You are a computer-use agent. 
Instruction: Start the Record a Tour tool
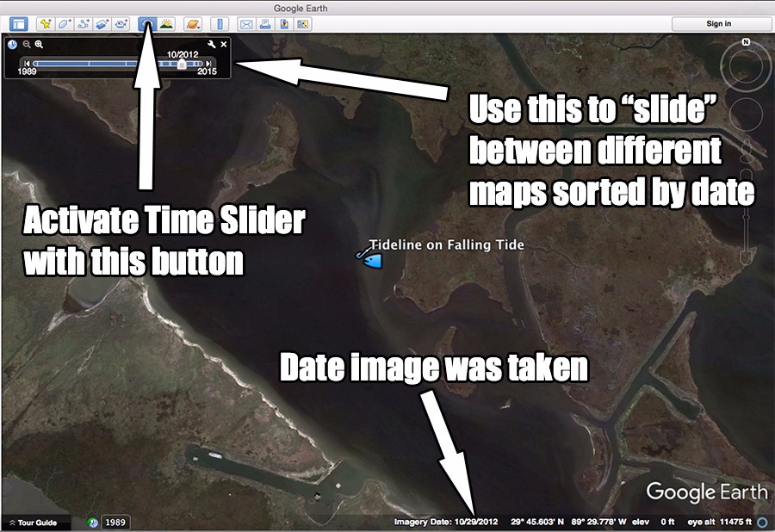pyautogui.click(x=120, y=24)
